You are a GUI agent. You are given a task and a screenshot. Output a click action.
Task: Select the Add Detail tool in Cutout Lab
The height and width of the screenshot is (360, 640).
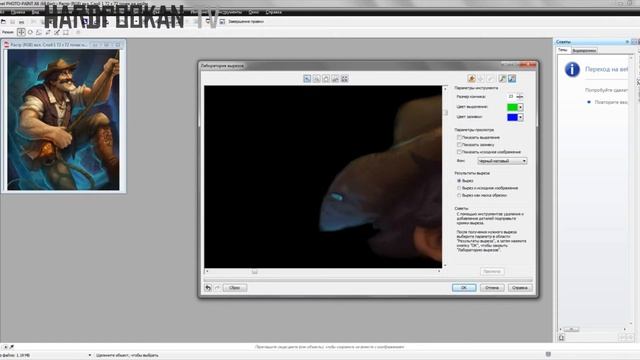[x=502, y=78]
